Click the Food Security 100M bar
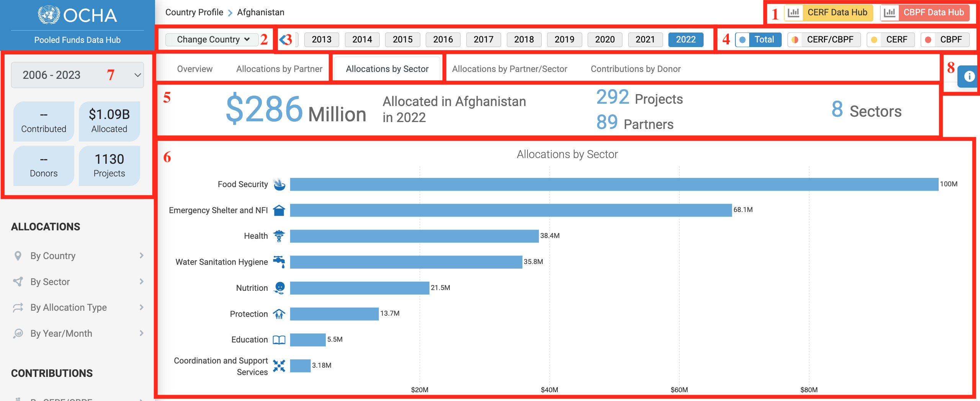The height and width of the screenshot is (401, 980). pyautogui.click(x=614, y=184)
